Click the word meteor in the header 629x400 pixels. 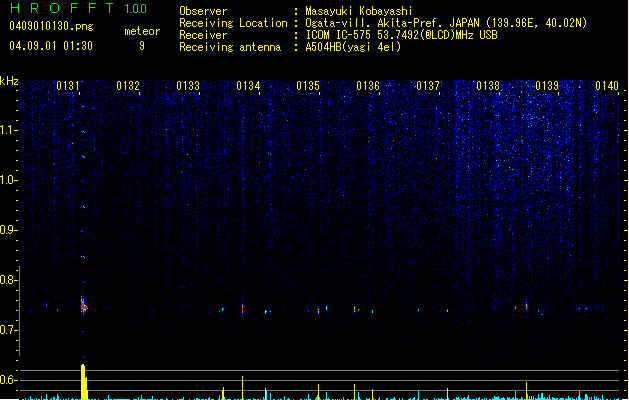pyautogui.click(x=142, y=31)
